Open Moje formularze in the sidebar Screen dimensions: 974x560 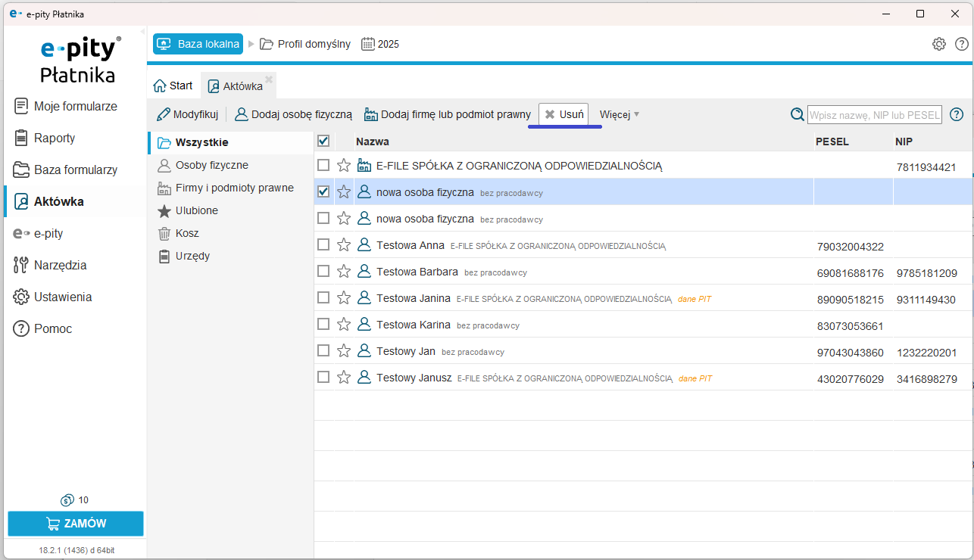click(x=75, y=106)
